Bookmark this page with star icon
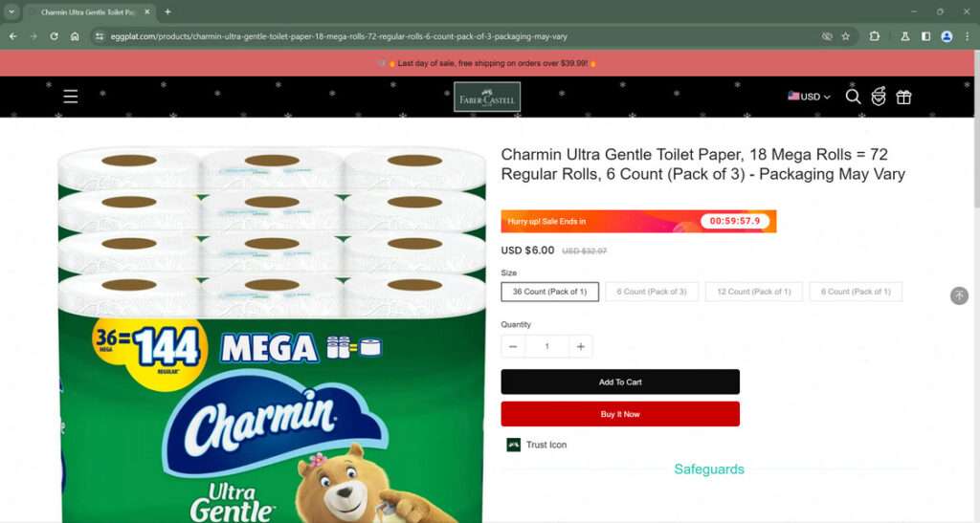 coord(846,36)
